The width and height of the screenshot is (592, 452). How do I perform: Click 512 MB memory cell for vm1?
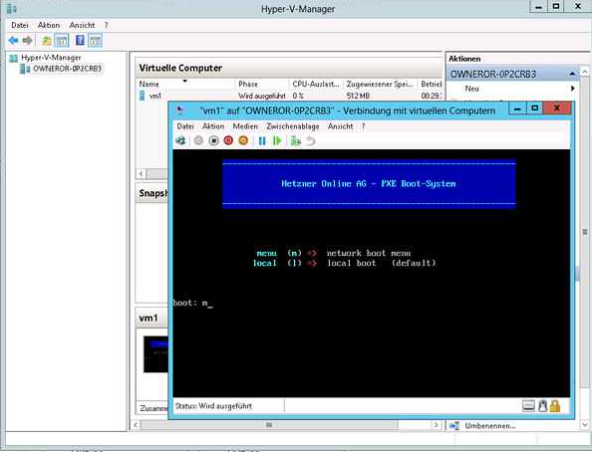[358, 96]
